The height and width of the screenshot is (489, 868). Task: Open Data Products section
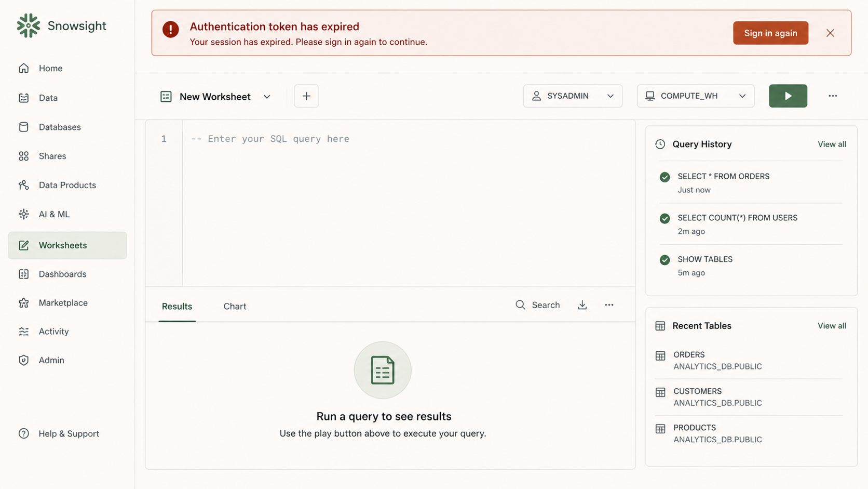click(x=67, y=185)
